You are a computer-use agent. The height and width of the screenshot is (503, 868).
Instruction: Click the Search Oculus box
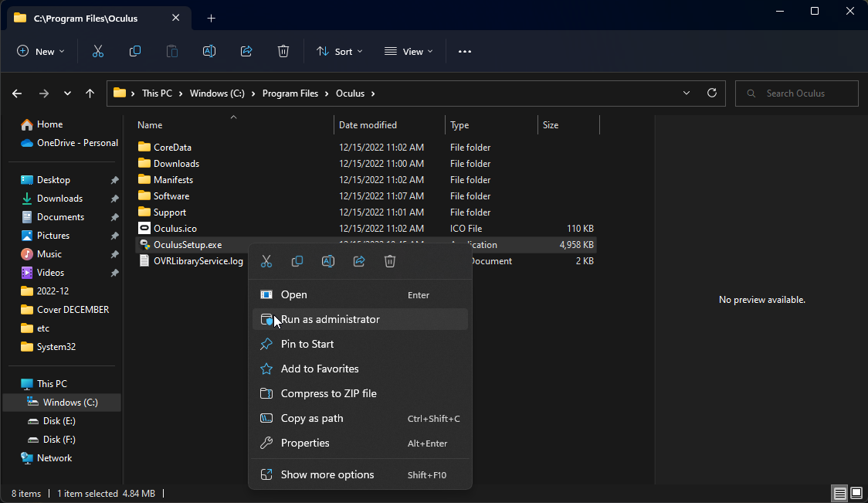(797, 93)
